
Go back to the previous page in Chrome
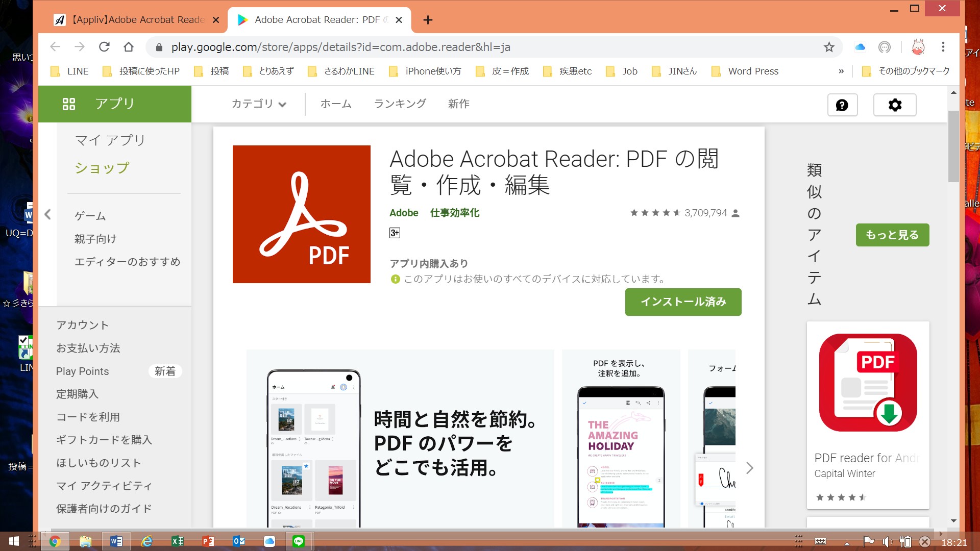tap(55, 47)
